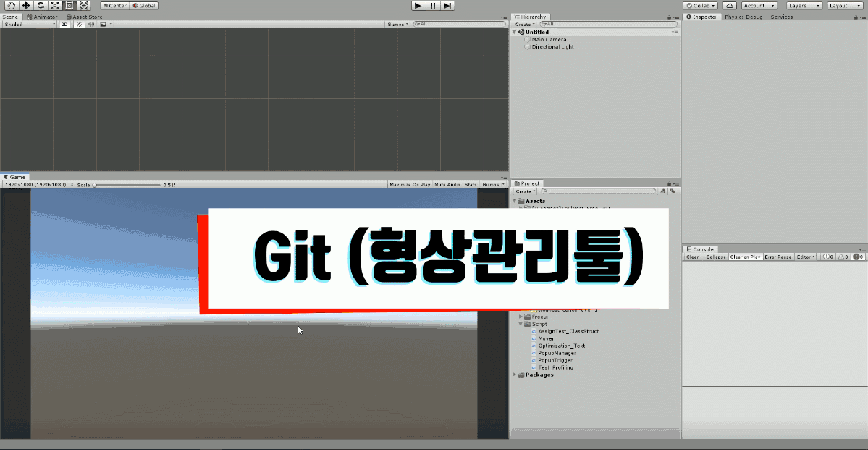Switch to the Services tab

pos(782,17)
